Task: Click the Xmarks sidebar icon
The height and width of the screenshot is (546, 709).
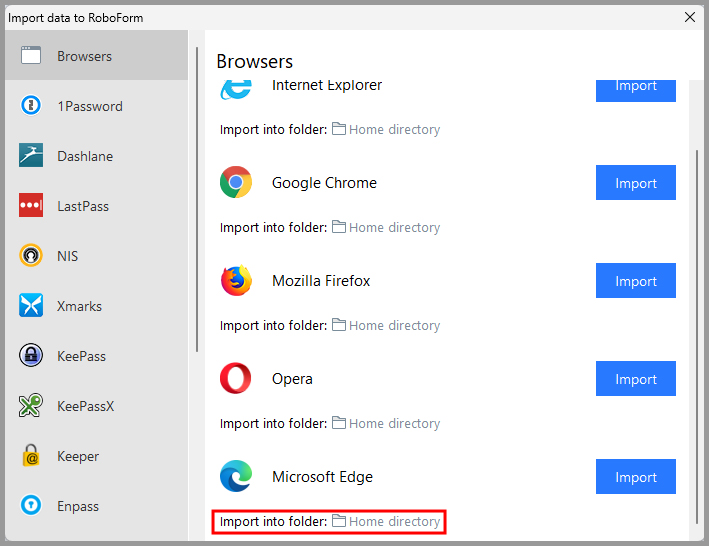Action: point(31,306)
